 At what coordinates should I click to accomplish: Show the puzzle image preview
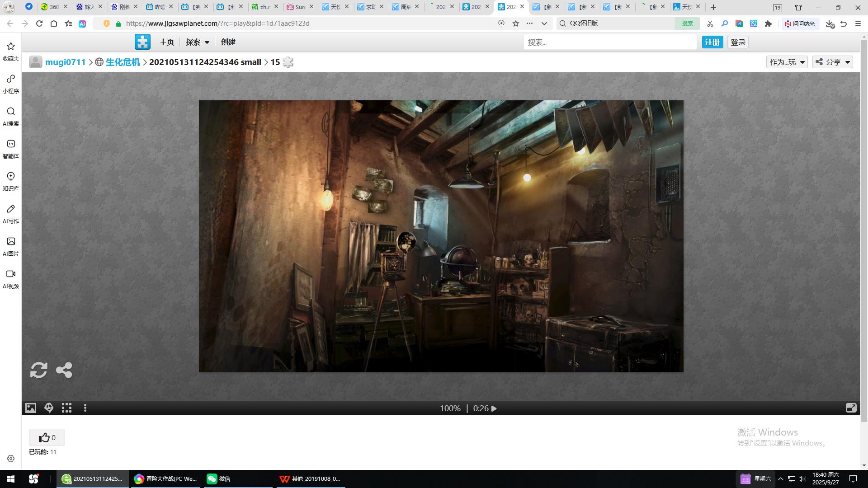(x=30, y=408)
